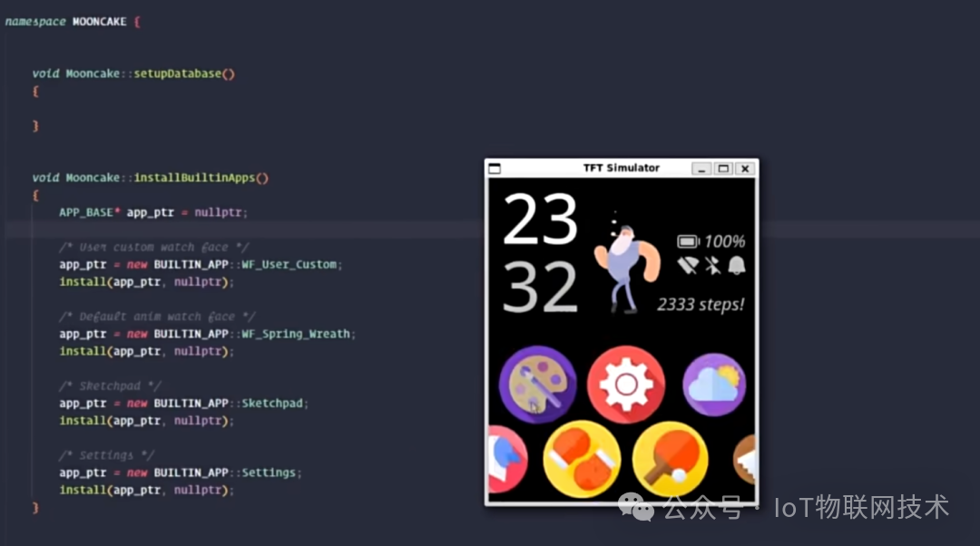
Task: Maximize the TFT Simulator window
Action: click(723, 169)
